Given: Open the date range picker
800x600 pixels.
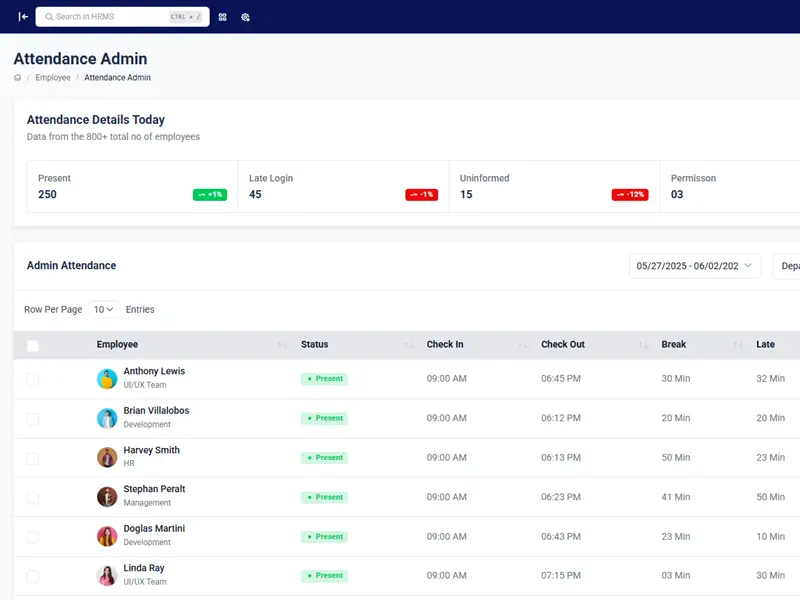Looking at the screenshot, I should (695, 266).
